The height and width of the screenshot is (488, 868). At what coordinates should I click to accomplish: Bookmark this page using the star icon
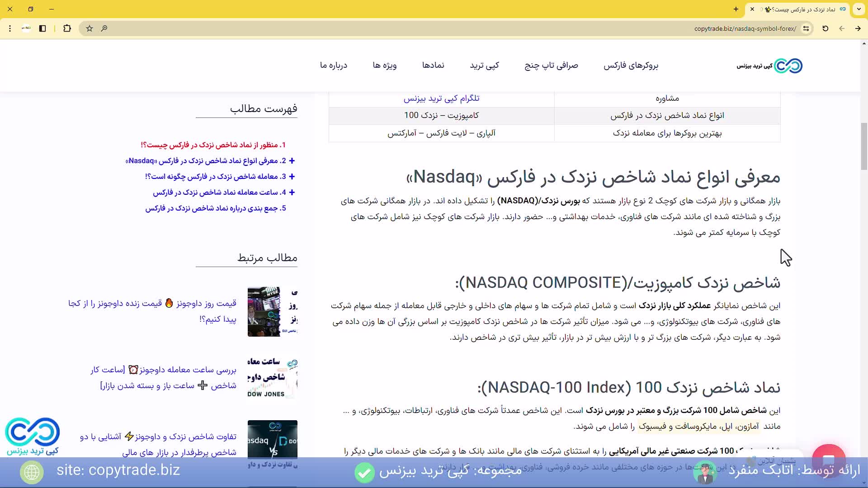coord(89,28)
